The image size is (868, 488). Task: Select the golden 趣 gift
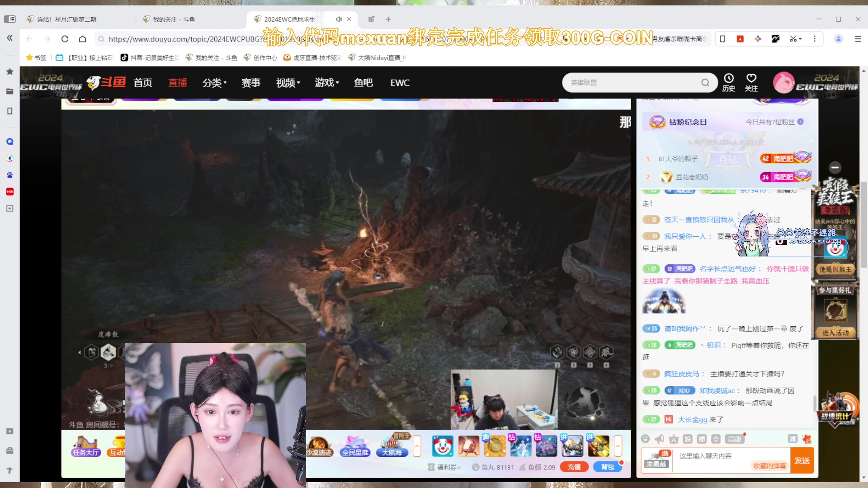[494, 446]
